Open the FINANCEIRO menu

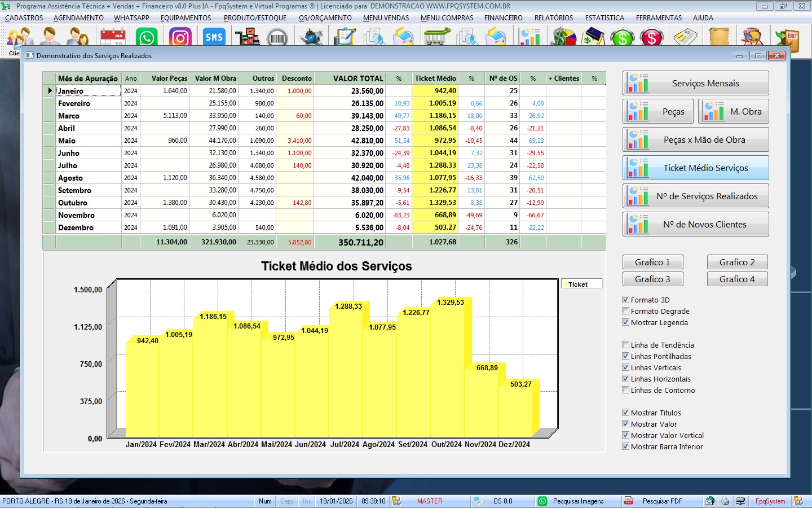(x=503, y=18)
